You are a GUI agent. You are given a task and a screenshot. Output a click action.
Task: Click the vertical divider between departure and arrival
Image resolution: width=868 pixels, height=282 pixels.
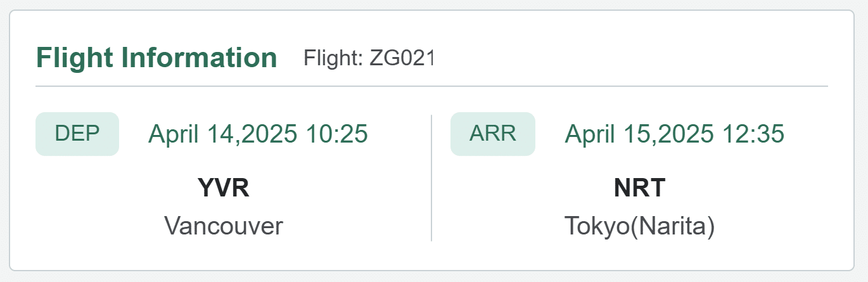click(x=431, y=177)
